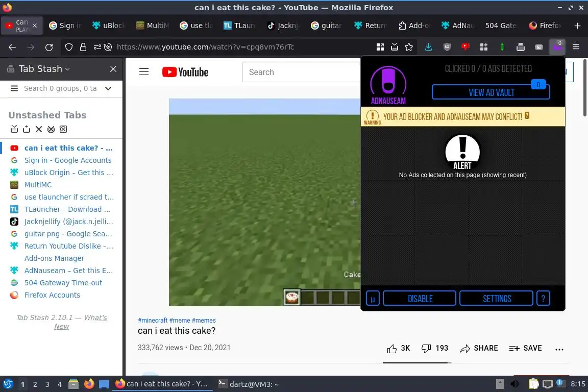This screenshot has width=588, height=392.
Task: Click the four-squares icon in the address bar
Action: 380,47
